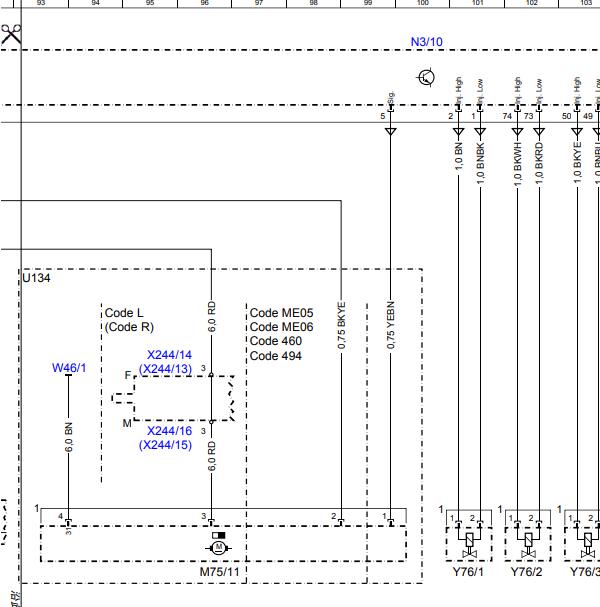Click the arrow terminal below pin 5
Viewport: 600px width, 607px height.
pos(391,132)
